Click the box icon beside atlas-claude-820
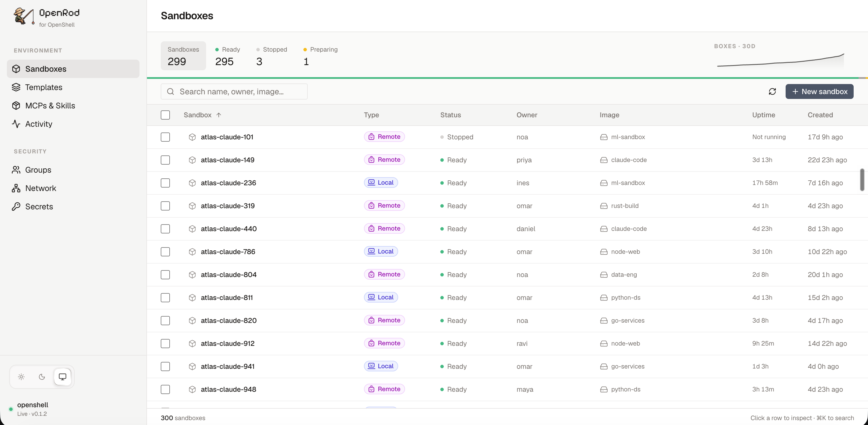The height and width of the screenshot is (425, 868). tap(192, 321)
